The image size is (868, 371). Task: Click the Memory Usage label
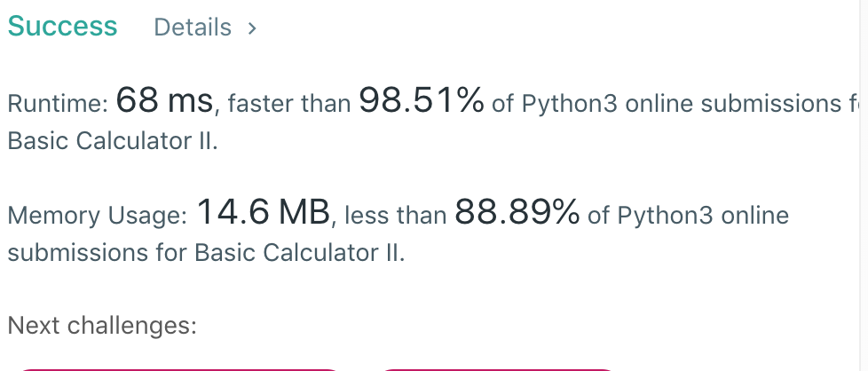[97, 216]
